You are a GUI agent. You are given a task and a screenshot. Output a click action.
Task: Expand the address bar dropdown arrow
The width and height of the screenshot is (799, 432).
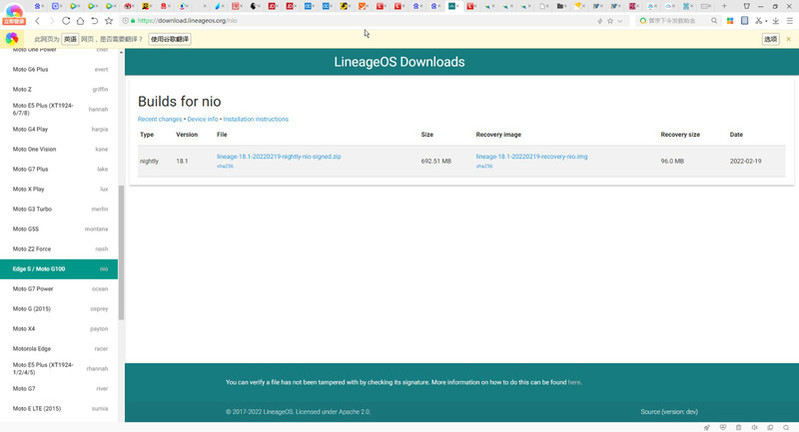[x=620, y=21]
